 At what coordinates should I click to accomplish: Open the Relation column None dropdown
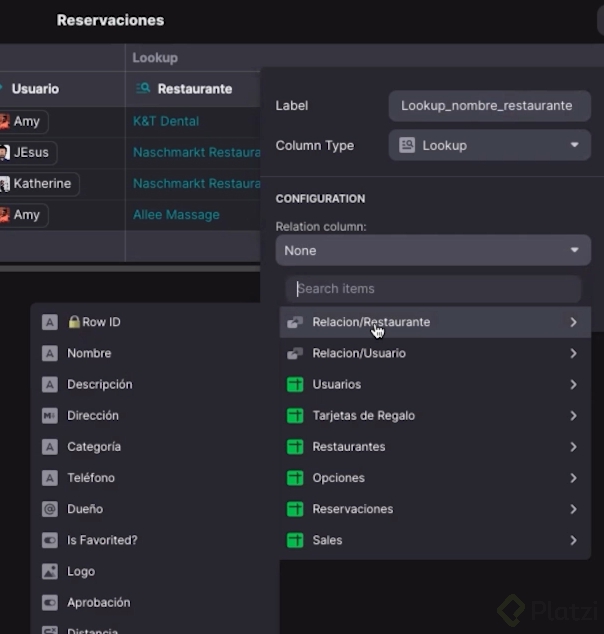point(432,250)
